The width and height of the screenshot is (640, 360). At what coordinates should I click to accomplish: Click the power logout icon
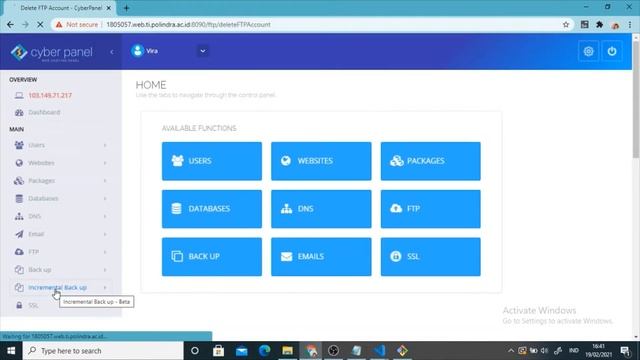(x=611, y=51)
